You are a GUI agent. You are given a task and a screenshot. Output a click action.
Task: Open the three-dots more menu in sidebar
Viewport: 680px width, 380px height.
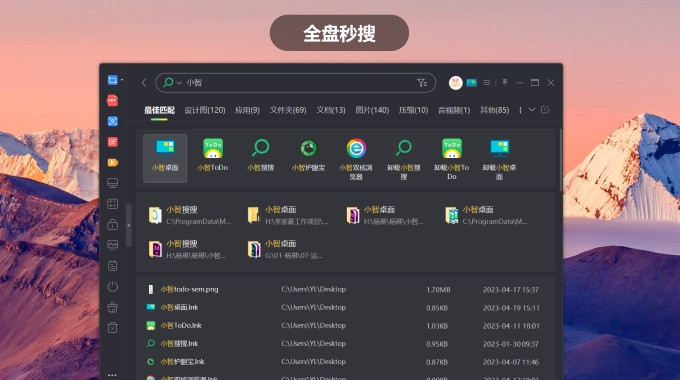point(112,375)
